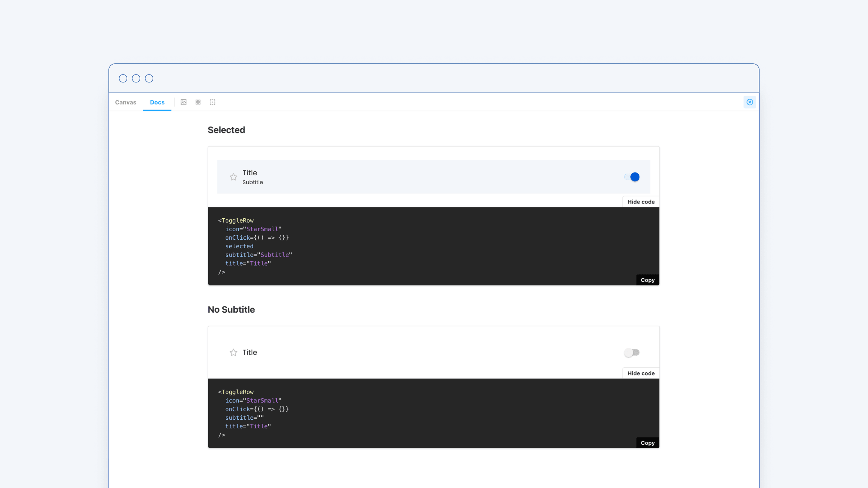Click the image snapshot icon in the toolbar
The image size is (868, 488).
click(184, 102)
